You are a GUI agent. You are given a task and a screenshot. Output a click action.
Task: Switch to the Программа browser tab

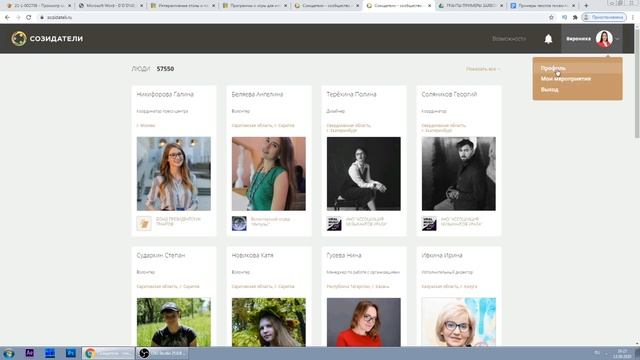coord(254,6)
